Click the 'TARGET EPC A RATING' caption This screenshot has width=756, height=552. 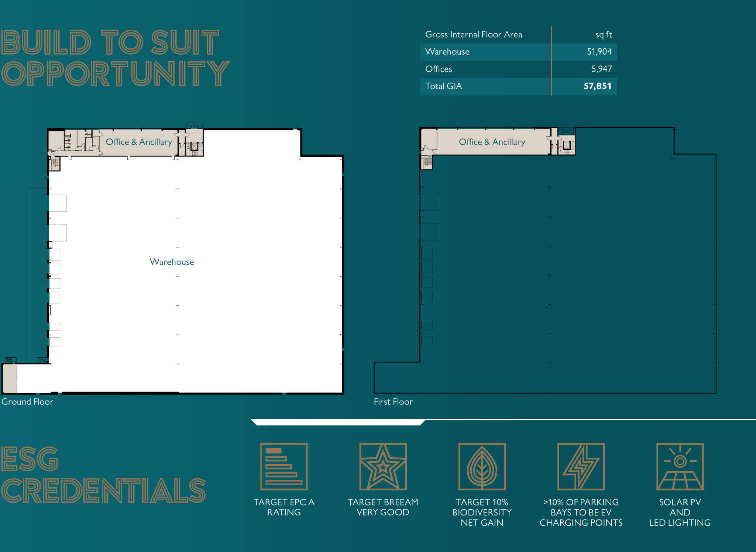coord(284,507)
